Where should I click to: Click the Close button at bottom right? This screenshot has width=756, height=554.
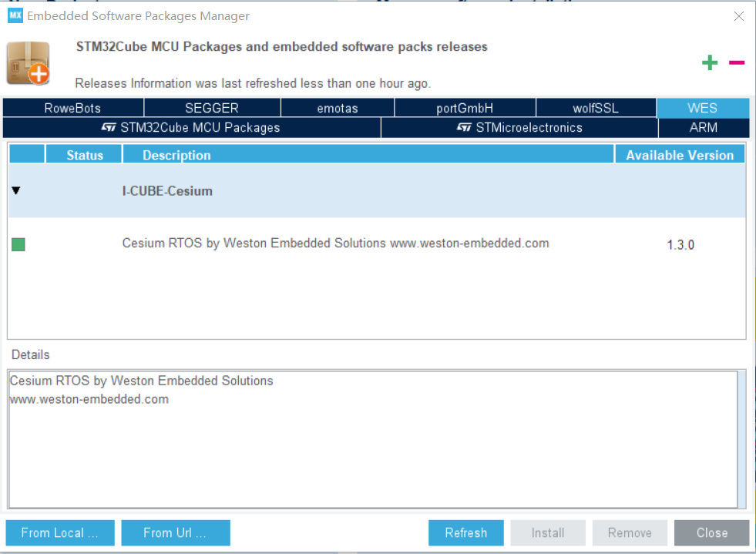tap(712, 532)
